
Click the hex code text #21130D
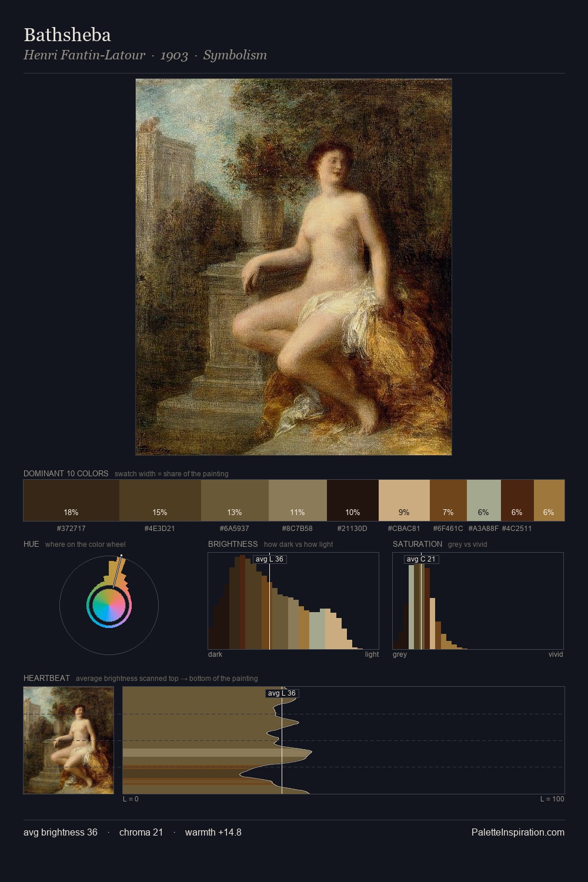[352, 529]
